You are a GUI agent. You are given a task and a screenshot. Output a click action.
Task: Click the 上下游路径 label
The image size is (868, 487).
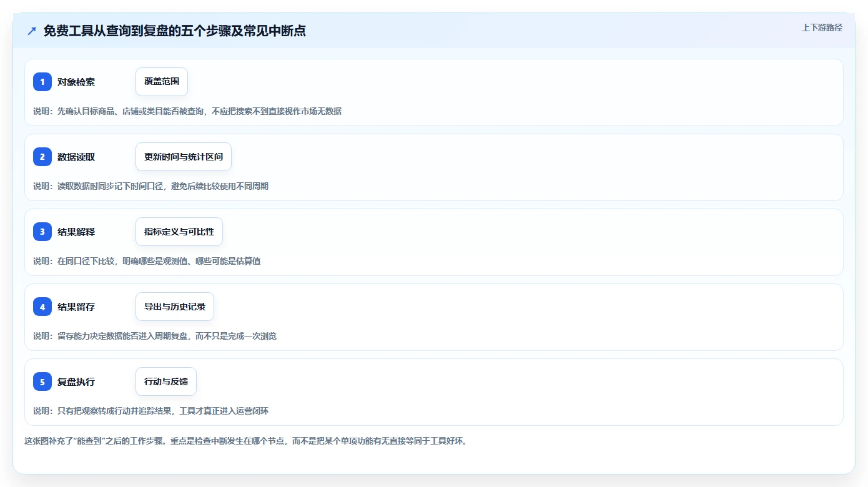point(822,27)
